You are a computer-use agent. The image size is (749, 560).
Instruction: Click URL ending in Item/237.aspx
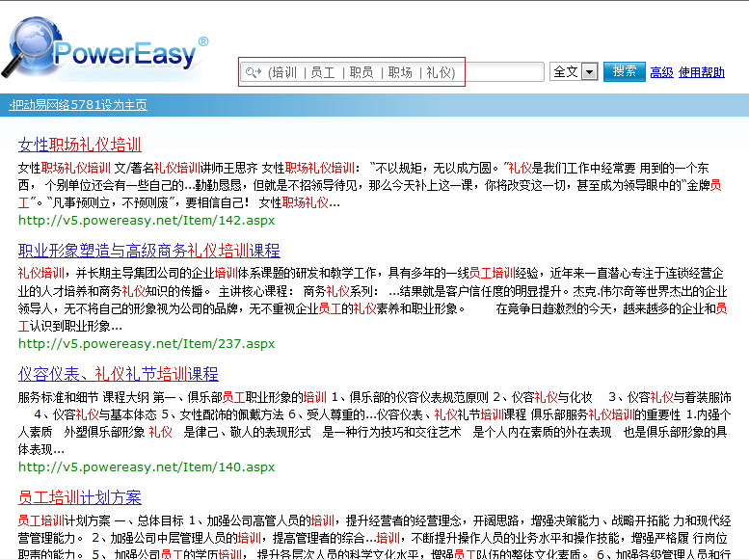click(x=147, y=343)
